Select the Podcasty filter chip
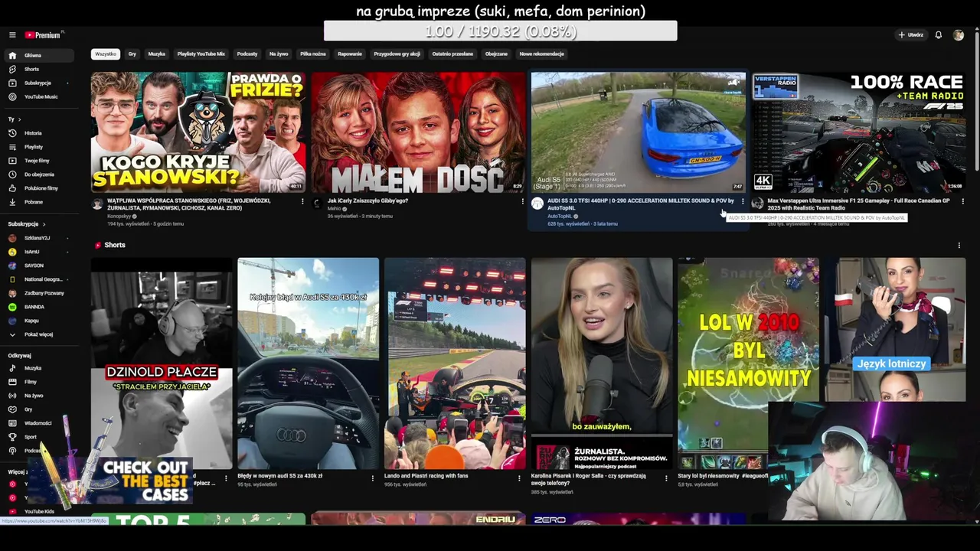Image resolution: width=980 pixels, height=551 pixels. (247, 54)
